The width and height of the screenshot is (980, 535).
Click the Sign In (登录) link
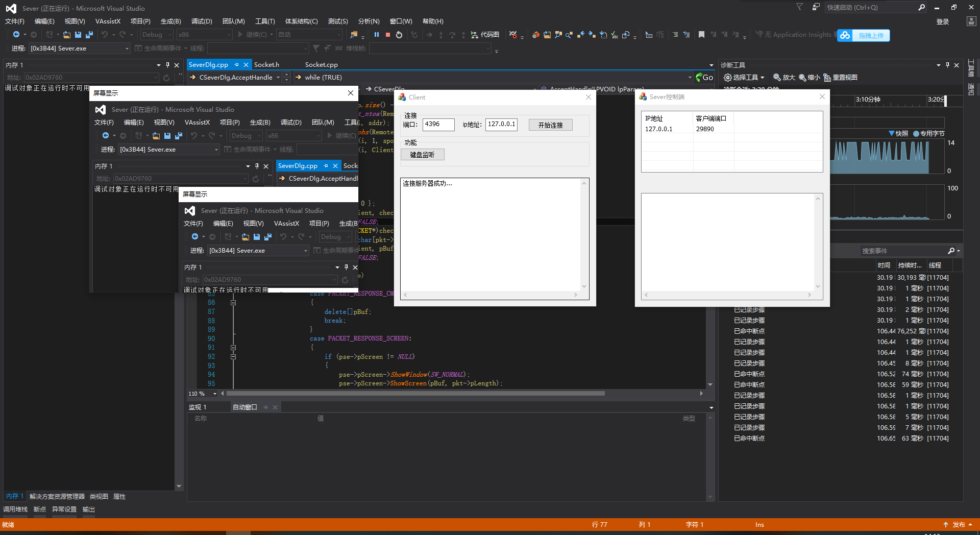942,22
